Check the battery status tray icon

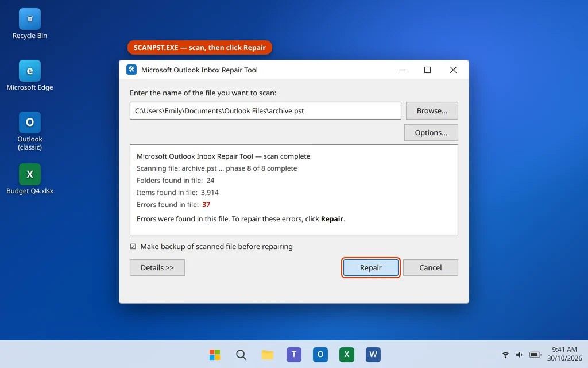coord(535,354)
